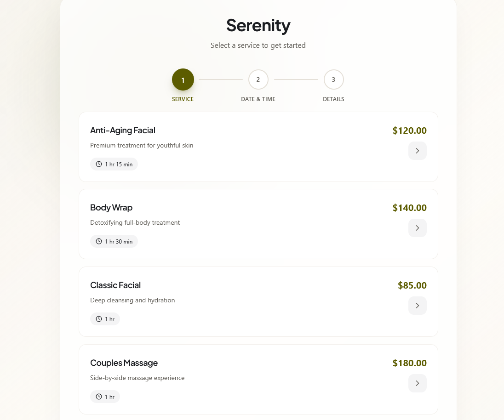504x420 pixels.
Task: Open Anti-Aging Facial with its chevron arrow
Action: [x=417, y=151]
